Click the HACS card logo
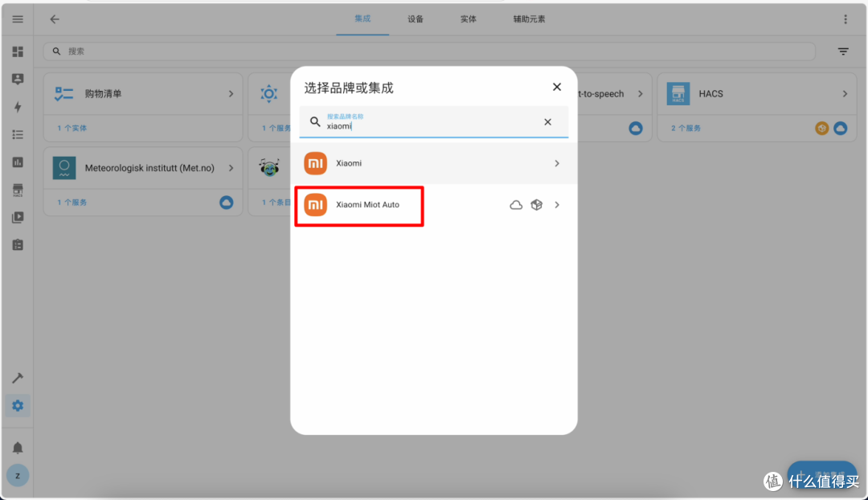The image size is (868, 500). coord(678,93)
